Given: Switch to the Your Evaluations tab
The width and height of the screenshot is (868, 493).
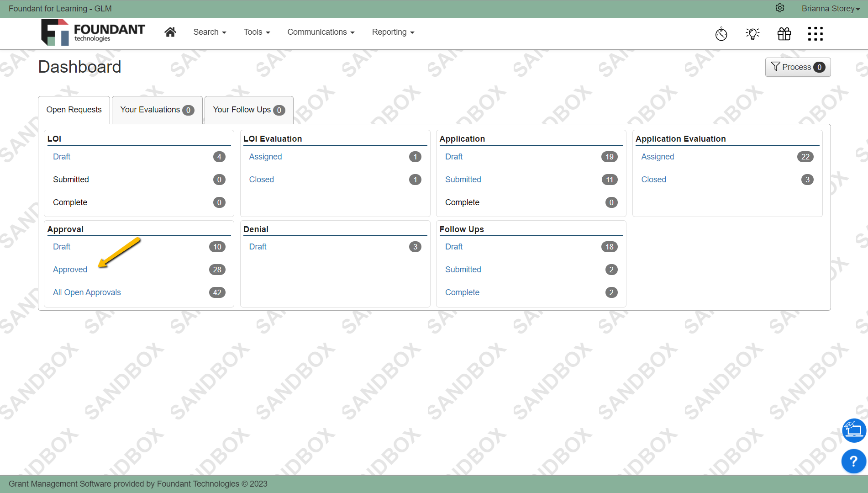Looking at the screenshot, I should point(150,110).
